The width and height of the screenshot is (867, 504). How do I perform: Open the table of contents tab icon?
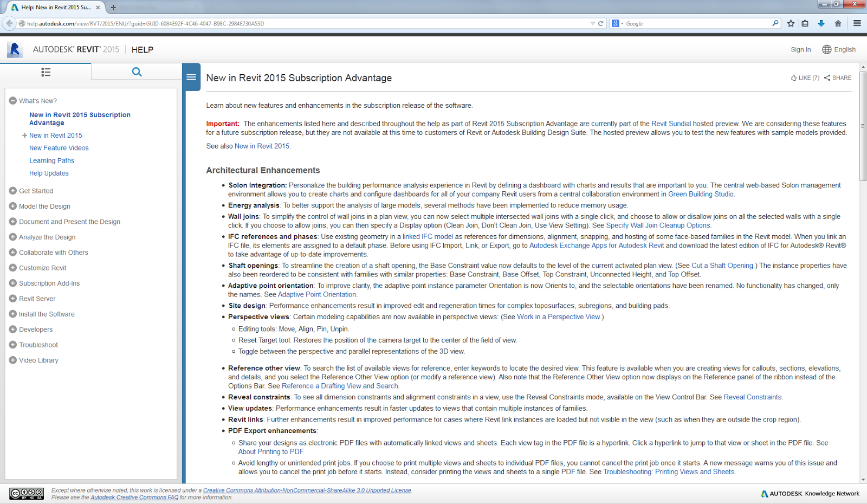tap(46, 72)
